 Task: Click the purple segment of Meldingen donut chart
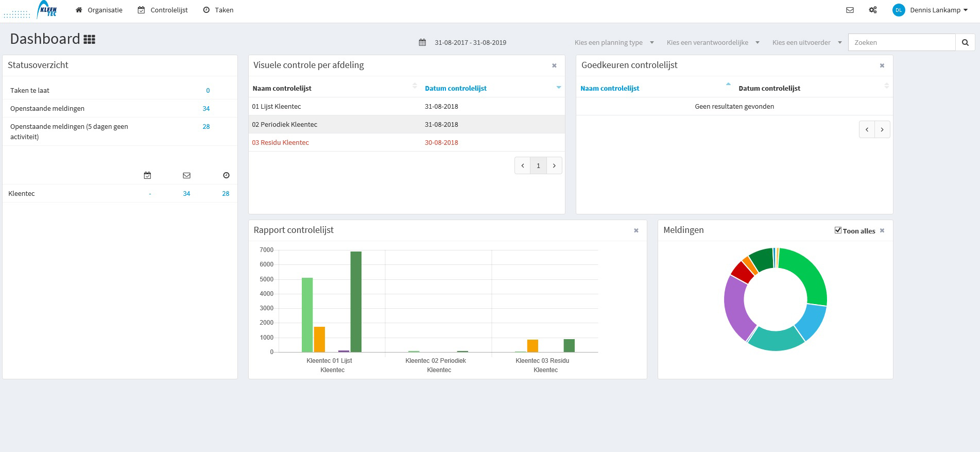735,308
